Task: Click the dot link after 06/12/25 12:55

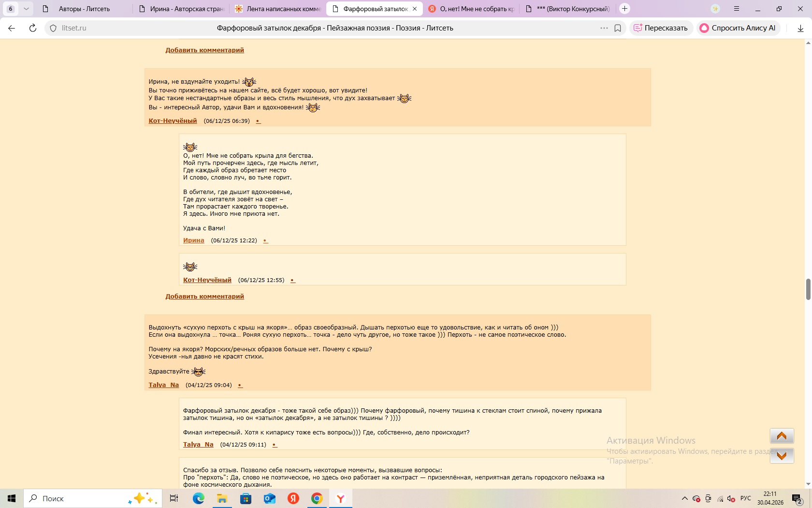Action: 292,280
